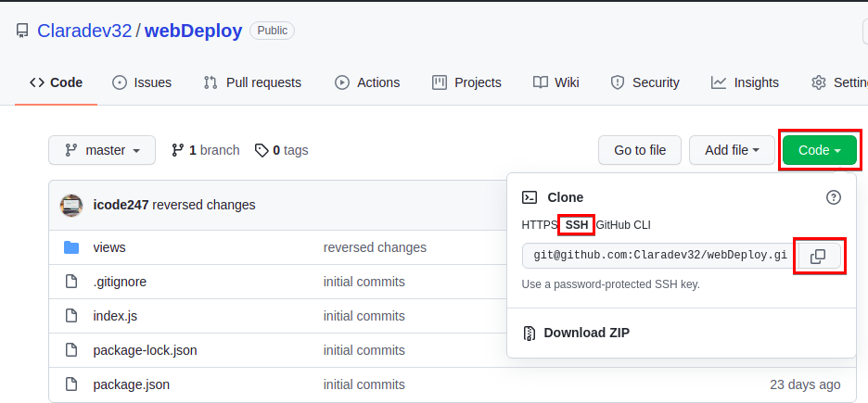Click the Settings gear icon
Image resolution: width=868 pixels, height=403 pixels.
(819, 83)
